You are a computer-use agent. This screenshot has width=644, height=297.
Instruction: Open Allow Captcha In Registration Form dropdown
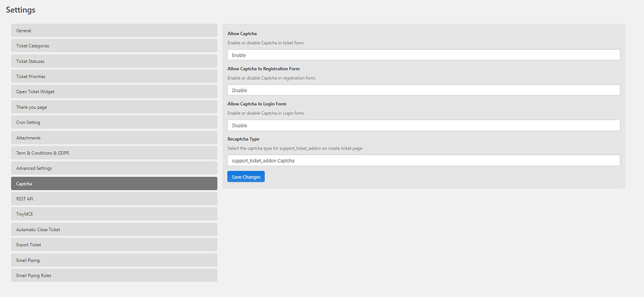click(423, 90)
